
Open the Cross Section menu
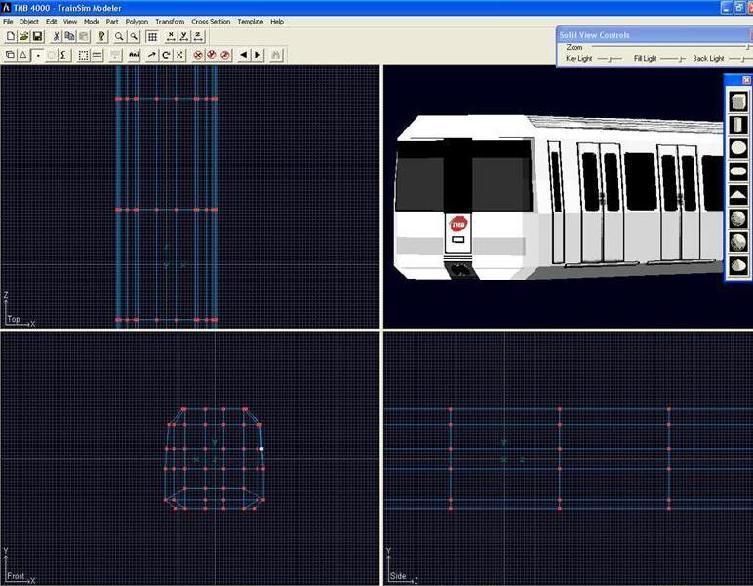tap(210, 21)
